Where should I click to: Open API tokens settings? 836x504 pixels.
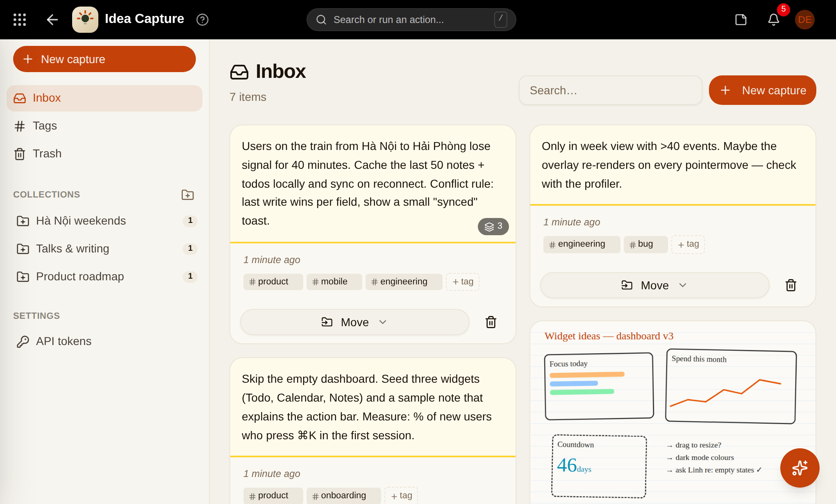pyautogui.click(x=104, y=341)
